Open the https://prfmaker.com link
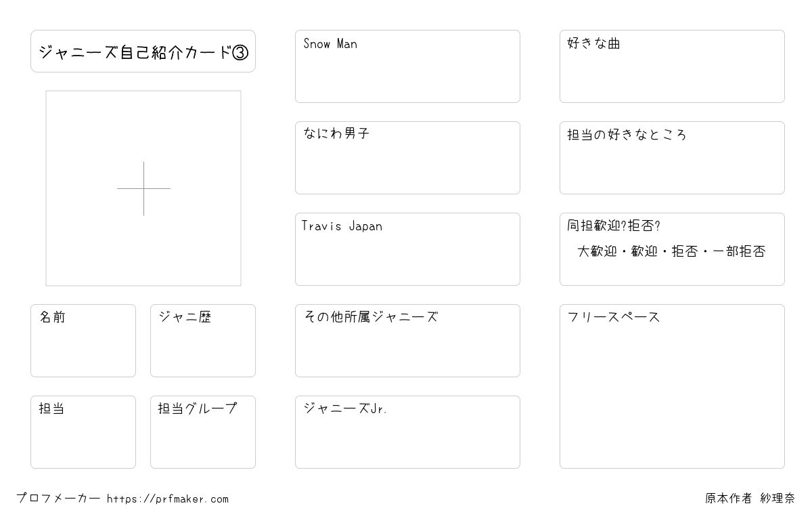This screenshot has width=812, height=508. pos(168,499)
